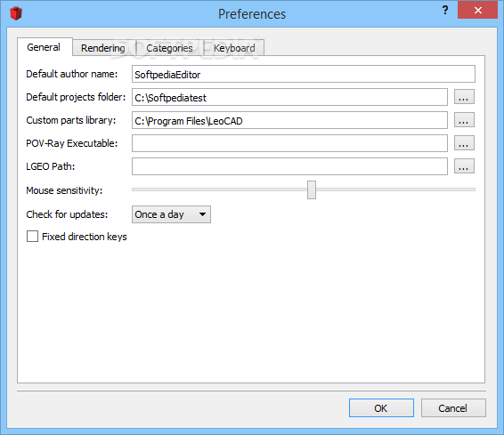Click the POV-Ray Executable field
The image size is (504, 435).
[289, 143]
